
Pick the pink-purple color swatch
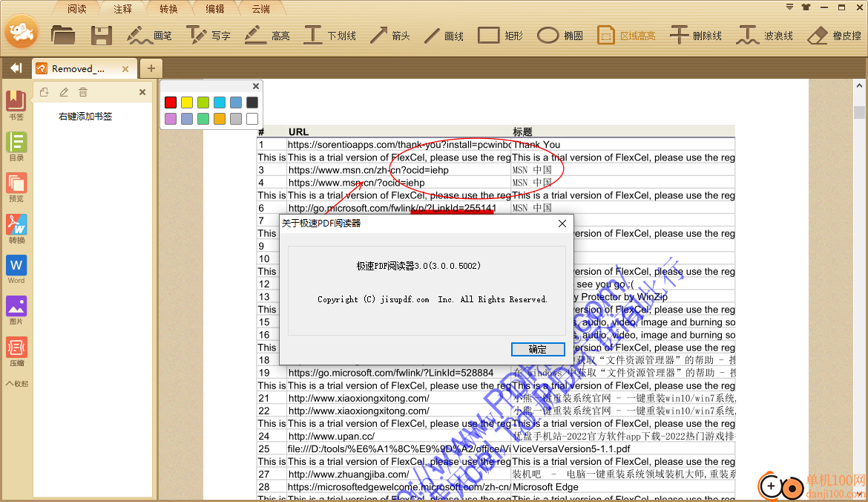point(171,119)
